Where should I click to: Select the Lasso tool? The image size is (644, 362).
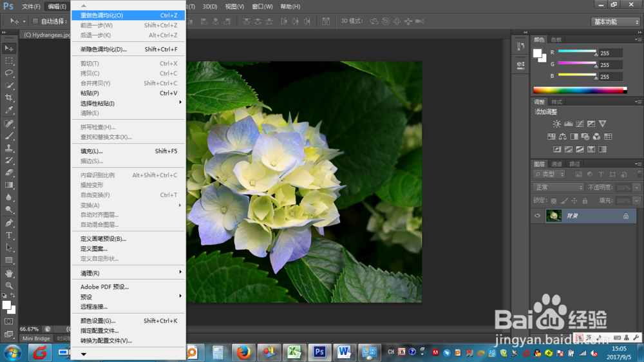[9, 73]
